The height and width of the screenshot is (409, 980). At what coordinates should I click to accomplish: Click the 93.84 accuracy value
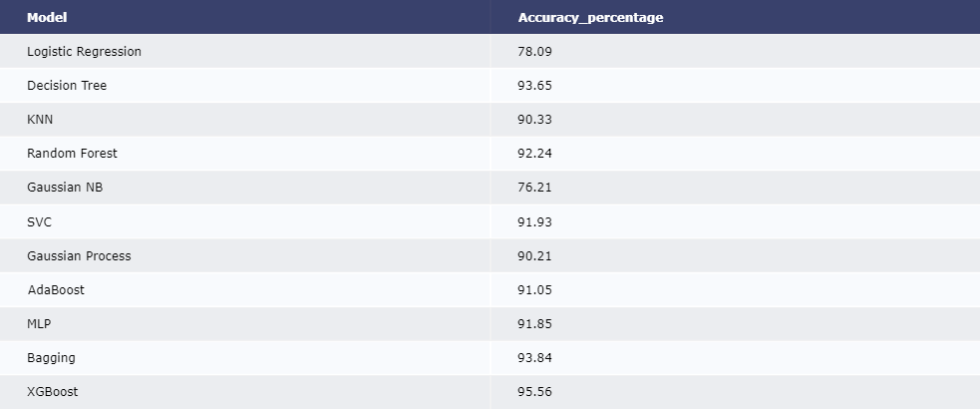pos(534,358)
